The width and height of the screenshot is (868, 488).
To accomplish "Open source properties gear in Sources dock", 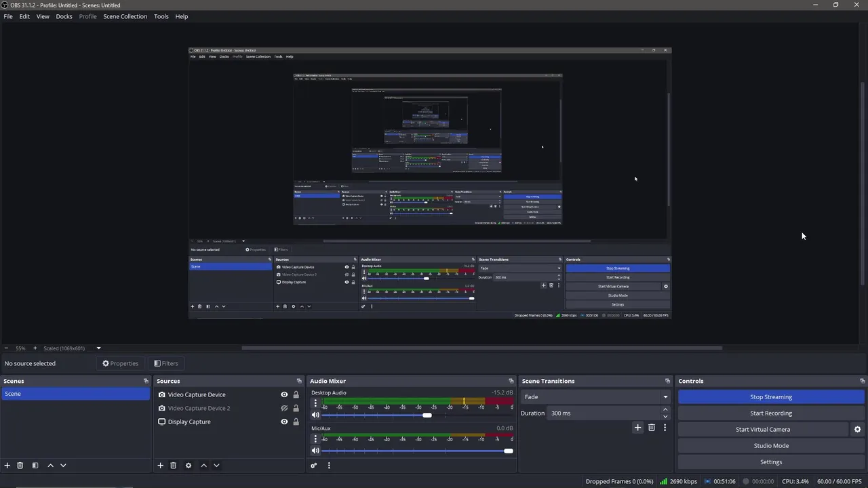I will tap(189, 466).
